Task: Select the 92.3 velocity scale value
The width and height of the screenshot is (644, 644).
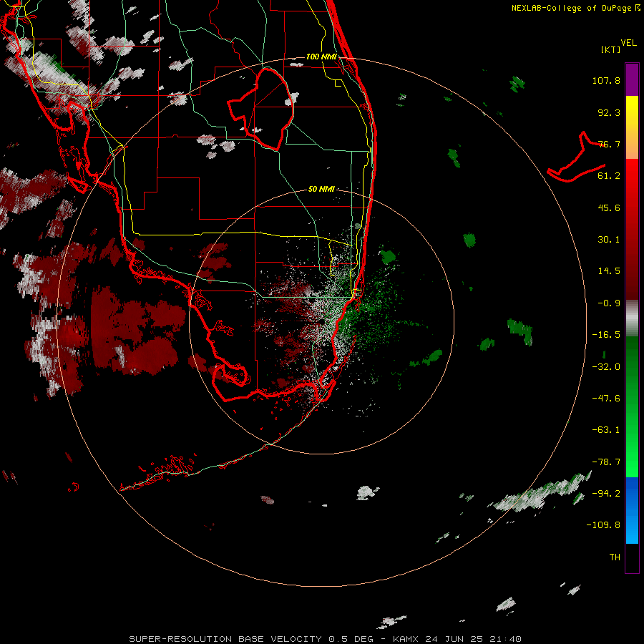Action: [609, 112]
